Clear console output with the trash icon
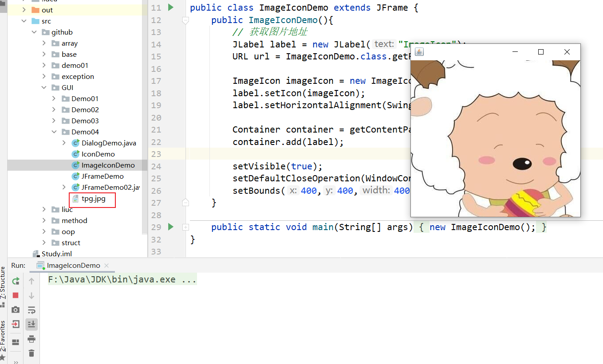This screenshot has height=364, width=603. coord(32,353)
